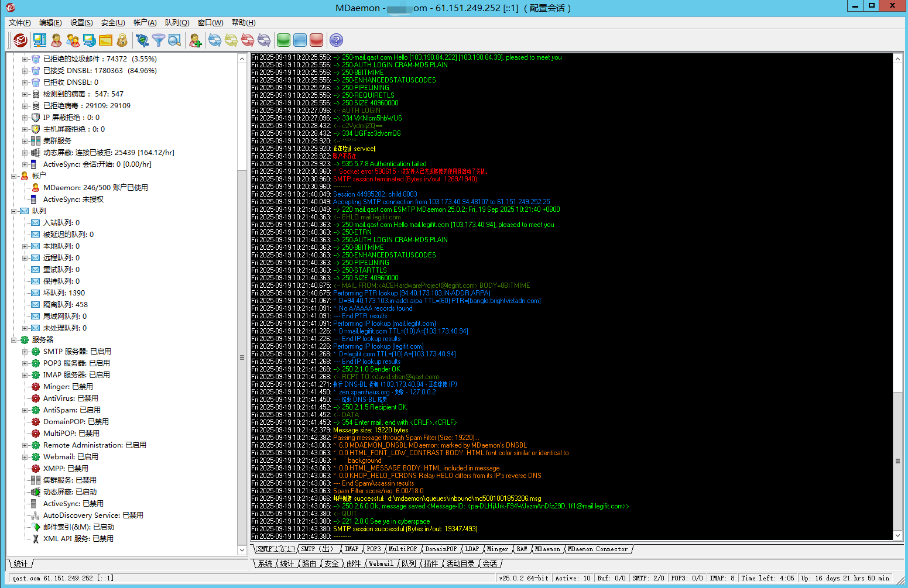This screenshot has height=588, width=908.
Task: Collapse the 服务器 tree section
Action: pos(13,340)
